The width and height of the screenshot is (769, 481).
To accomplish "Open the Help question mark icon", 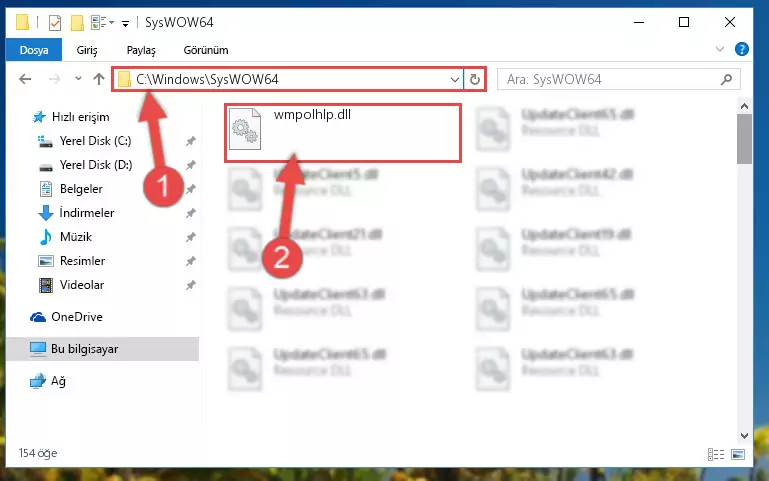I will click(742, 49).
